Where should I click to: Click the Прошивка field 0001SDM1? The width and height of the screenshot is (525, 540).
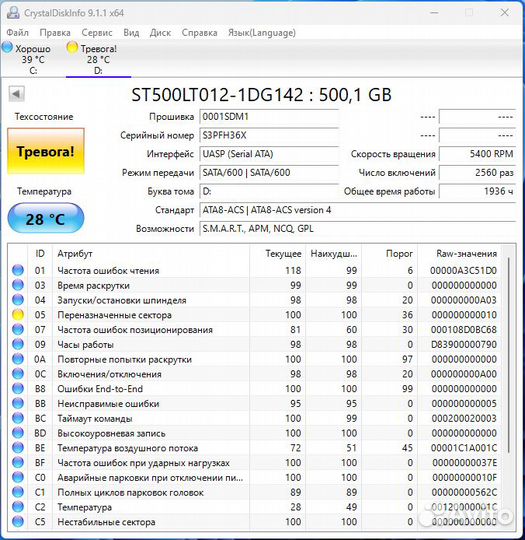269,117
